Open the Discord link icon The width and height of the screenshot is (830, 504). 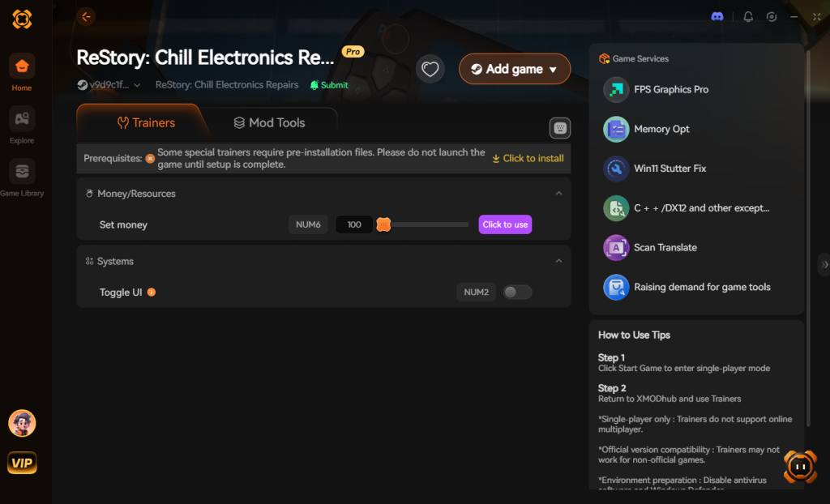click(x=717, y=17)
